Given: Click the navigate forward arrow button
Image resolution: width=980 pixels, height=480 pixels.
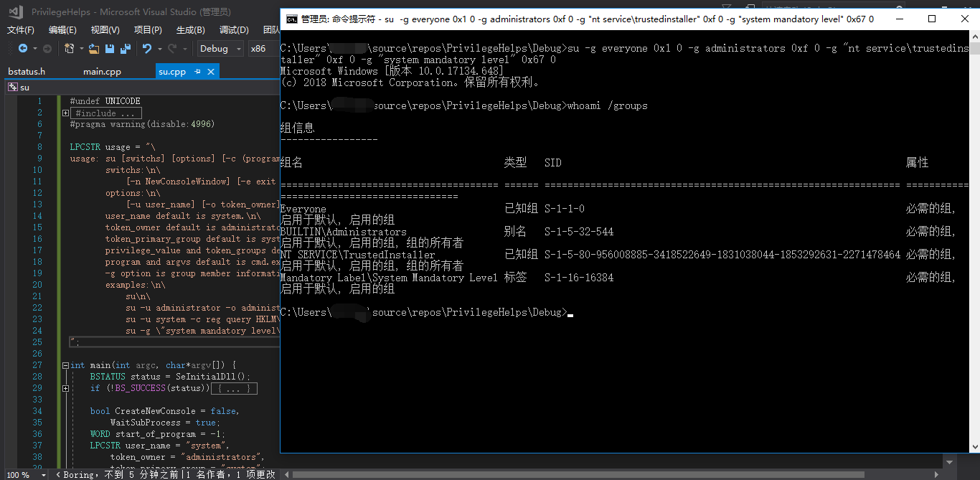Looking at the screenshot, I should [47, 49].
